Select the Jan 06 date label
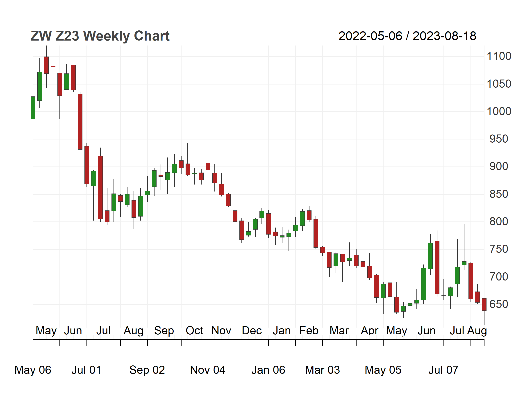Viewport: 532px width, 399px height. (268, 370)
